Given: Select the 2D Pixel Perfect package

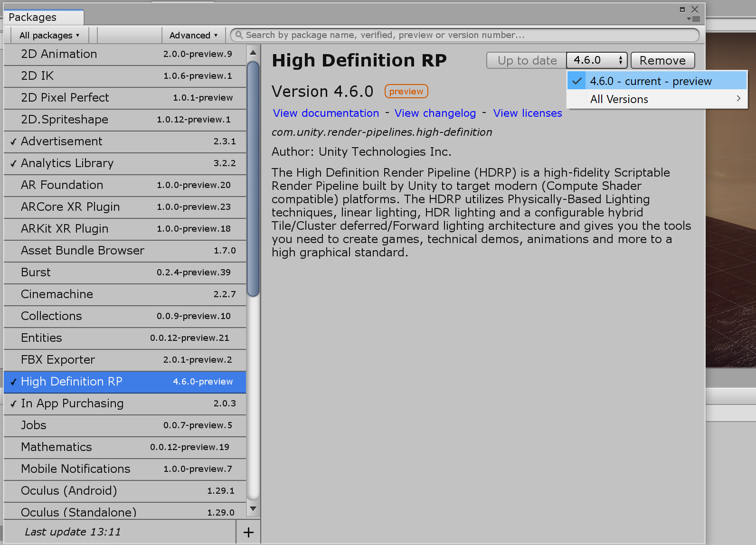Looking at the screenshot, I should pyautogui.click(x=125, y=98).
